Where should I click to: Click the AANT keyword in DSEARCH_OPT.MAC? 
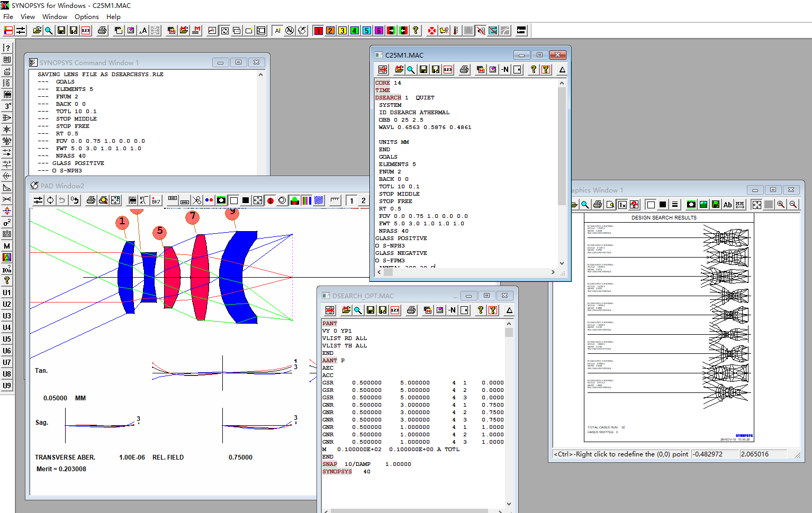[330, 361]
